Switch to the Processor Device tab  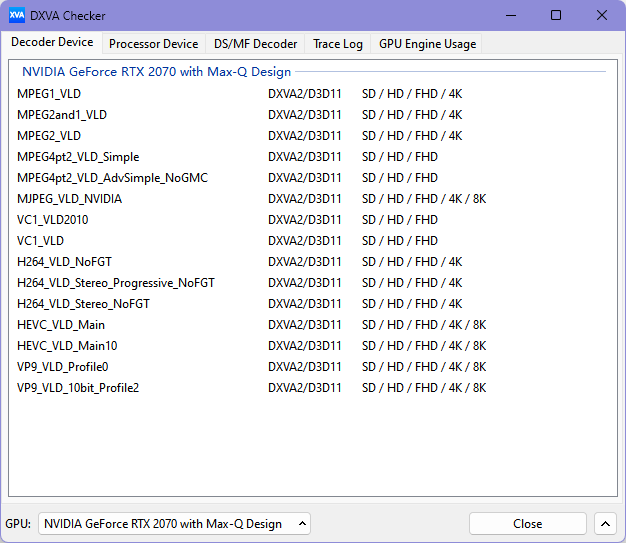[153, 44]
